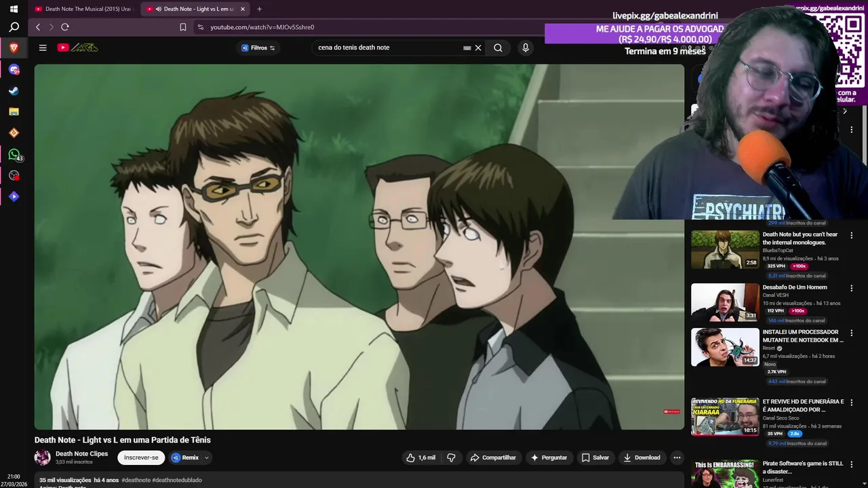
Task: Open ET REVIVE HD DE FUNERÁRIA thumbnail
Action: (x=725, y=416)
